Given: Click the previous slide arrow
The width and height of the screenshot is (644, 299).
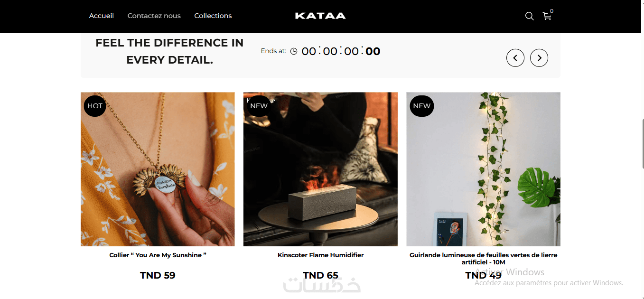Looking at the screenshot, I should coord(515,58).
